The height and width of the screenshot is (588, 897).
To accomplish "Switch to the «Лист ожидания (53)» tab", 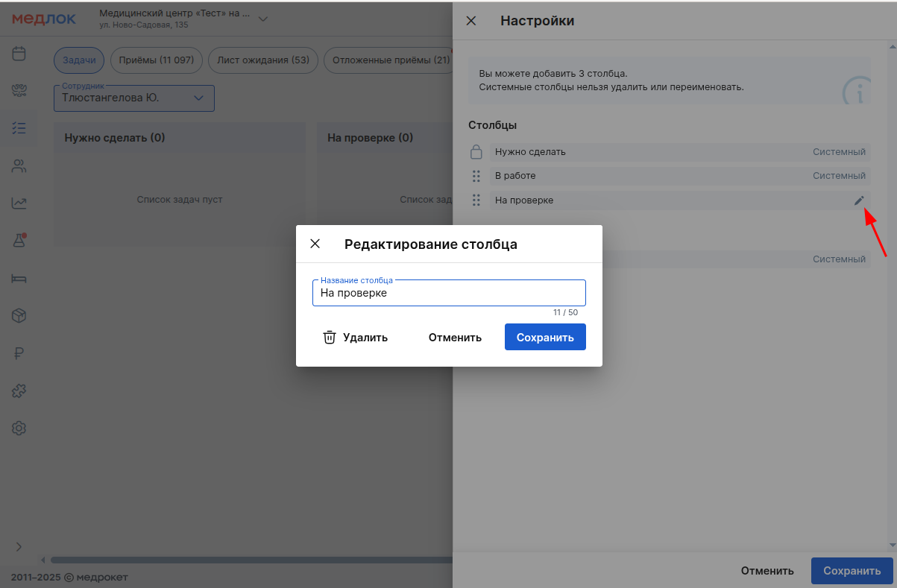I will pos(263,60).
